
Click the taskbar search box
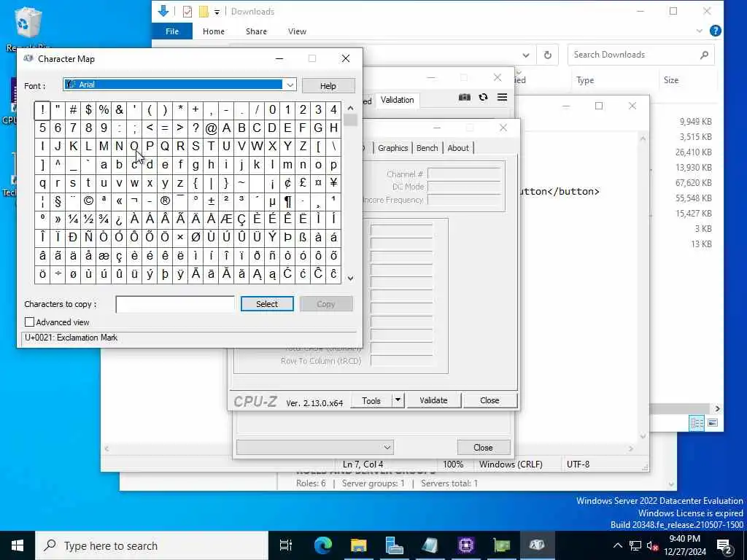coord(152,545)
